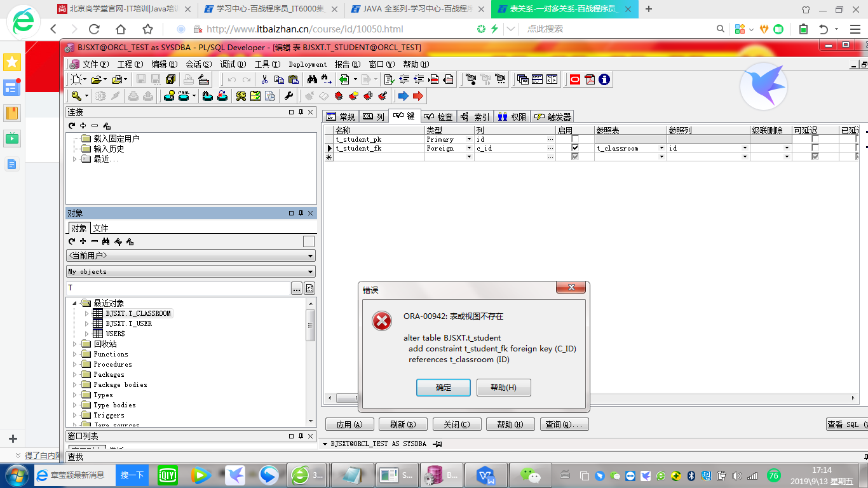The height and width of the screenshot is (488, 868).
Task: Click the red arrow toolbar icon
Action: pyautogui.click(x=417, y=96)
